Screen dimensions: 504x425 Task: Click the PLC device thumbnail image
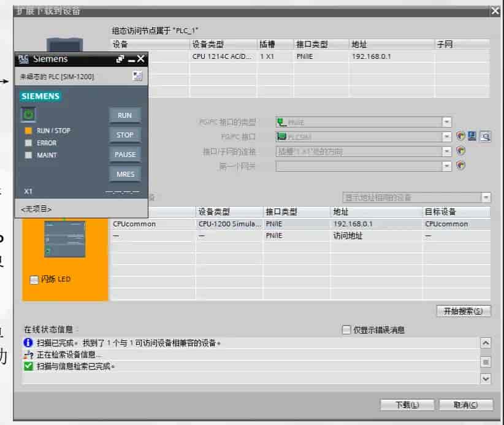(64, 239)
